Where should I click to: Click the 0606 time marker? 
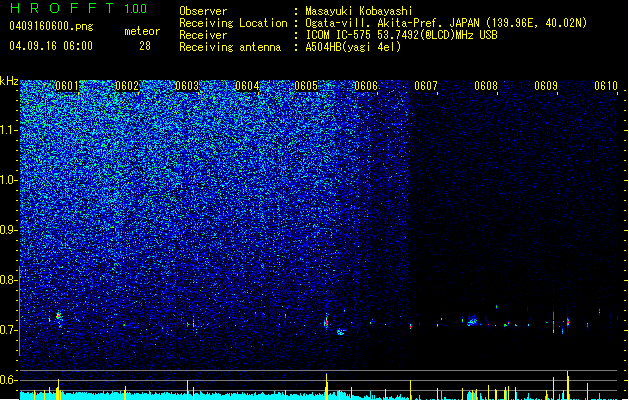(x=366, y=86)
